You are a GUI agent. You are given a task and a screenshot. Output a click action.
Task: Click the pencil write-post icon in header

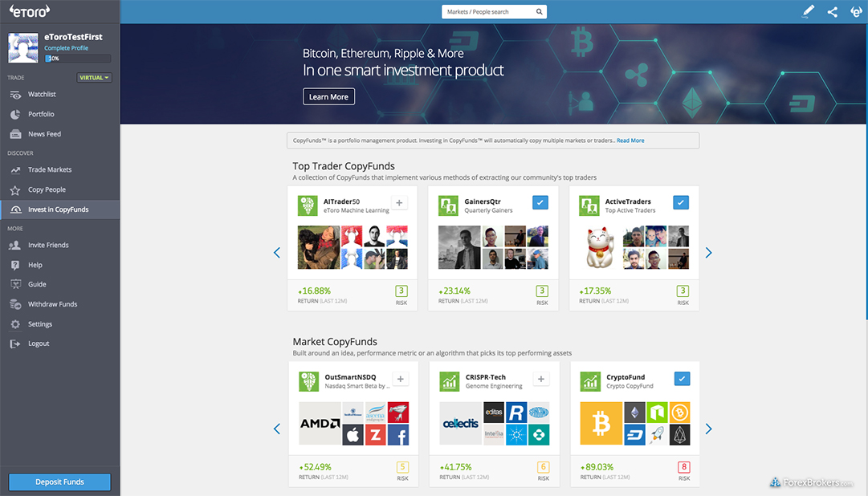pyautogui.click(x=809, y=11)
